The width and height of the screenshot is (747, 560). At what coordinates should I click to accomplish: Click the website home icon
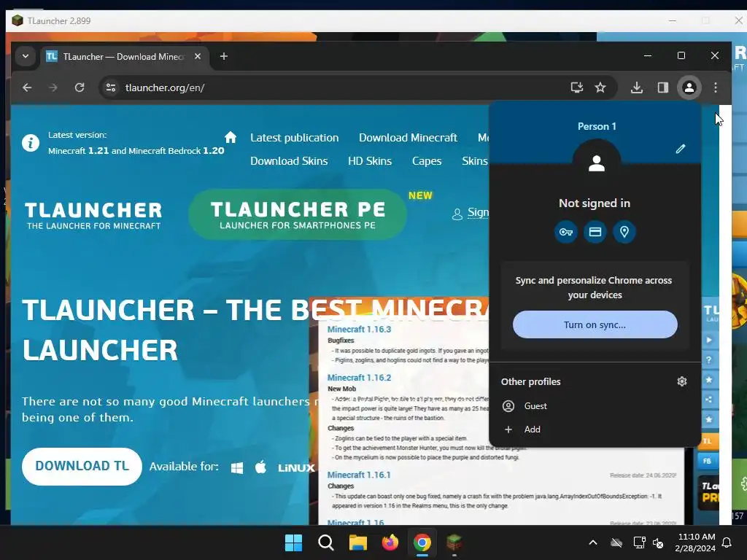pos(231,137)
